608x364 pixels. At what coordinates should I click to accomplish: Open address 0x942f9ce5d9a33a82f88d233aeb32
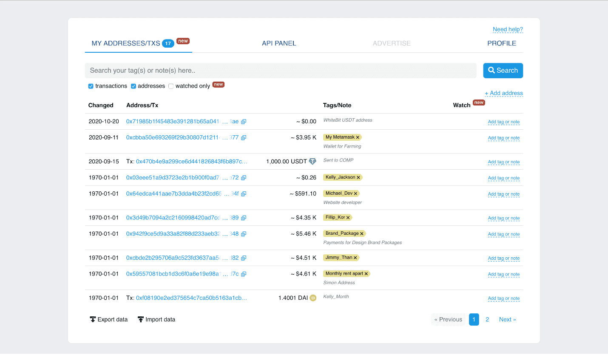click(182, 234)
